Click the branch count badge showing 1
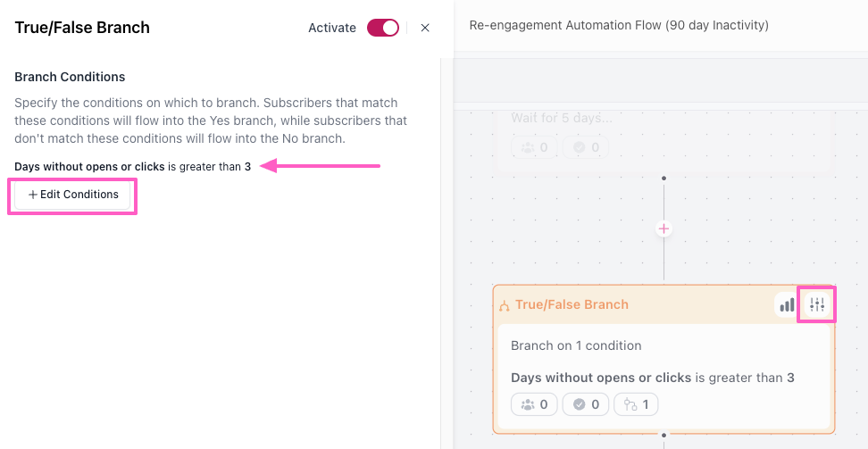The height and width of the screenshot is (449, 868). point(636,404)
